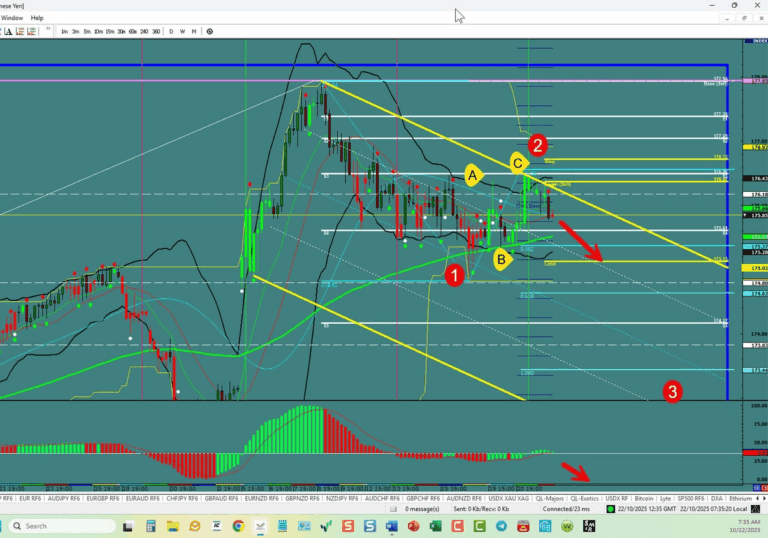Switch chart to 15m timeframe
Screen dimensions: 768x538
pyautogui.click(x=110, y=31)
